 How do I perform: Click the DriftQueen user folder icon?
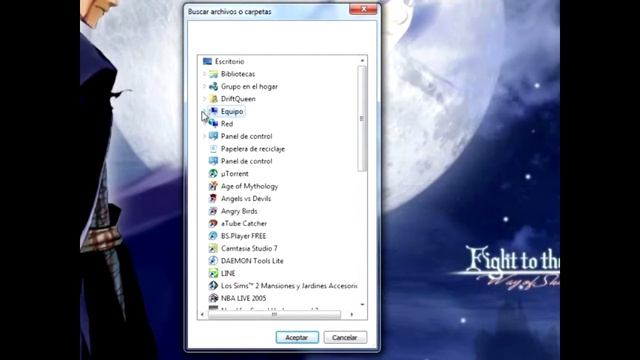213,99
